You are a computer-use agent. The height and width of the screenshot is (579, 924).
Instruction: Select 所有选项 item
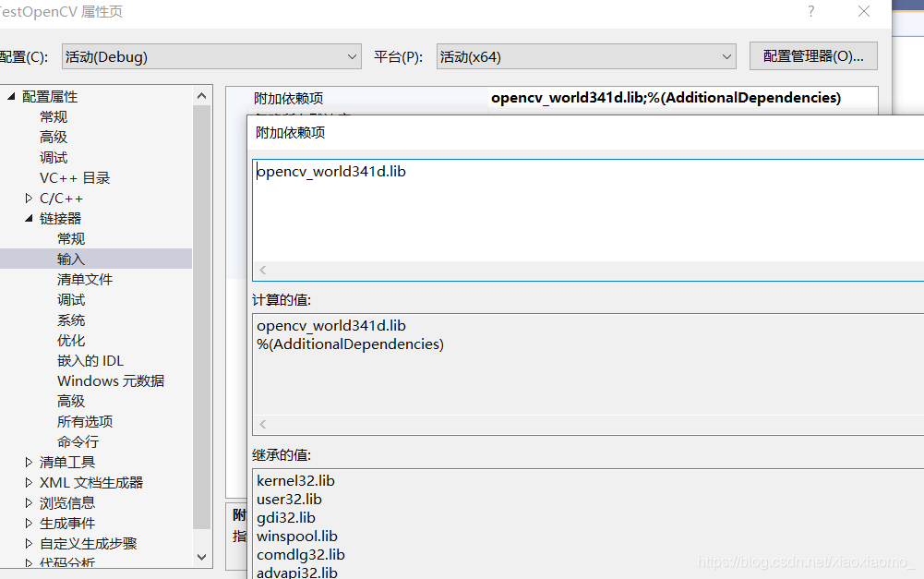click(85, 422)
